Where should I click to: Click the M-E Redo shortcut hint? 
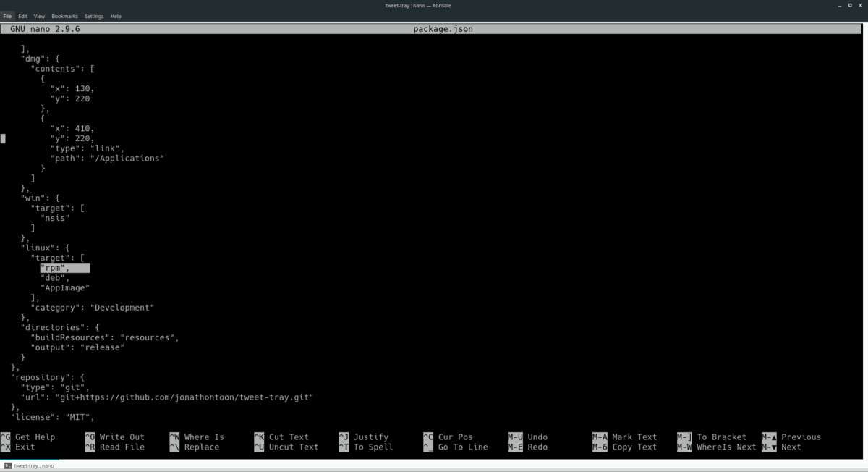coord(528,447)
